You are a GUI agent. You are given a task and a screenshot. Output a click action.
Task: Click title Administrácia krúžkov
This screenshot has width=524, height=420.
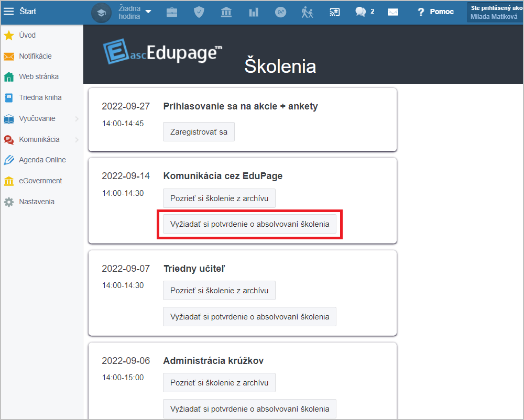[x=213, y=361]
